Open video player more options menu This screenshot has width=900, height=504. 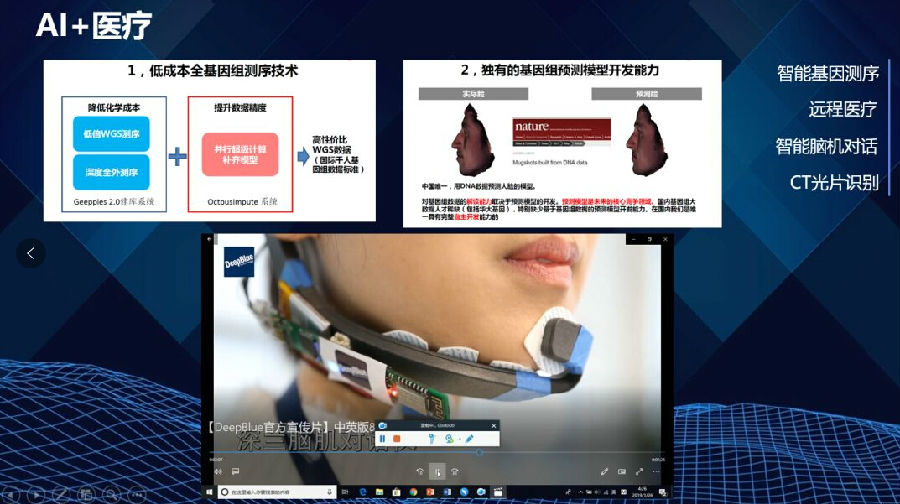click(x=656, y=471)
